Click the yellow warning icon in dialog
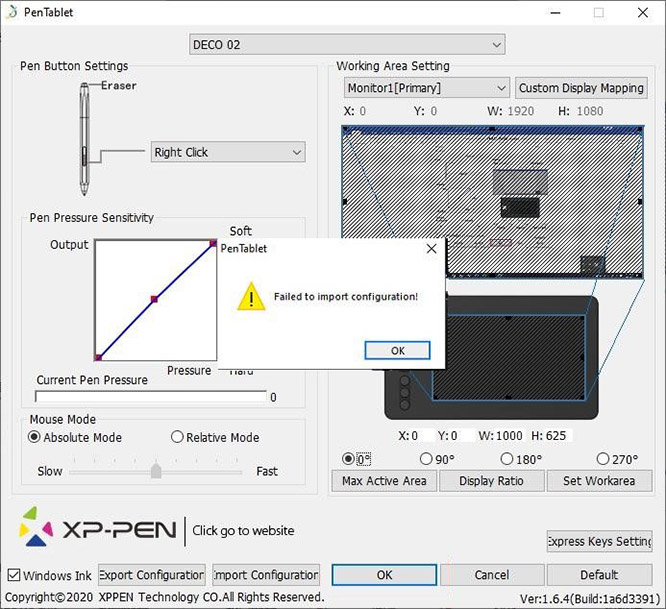 pyautogui.click(x=251, y=296)
